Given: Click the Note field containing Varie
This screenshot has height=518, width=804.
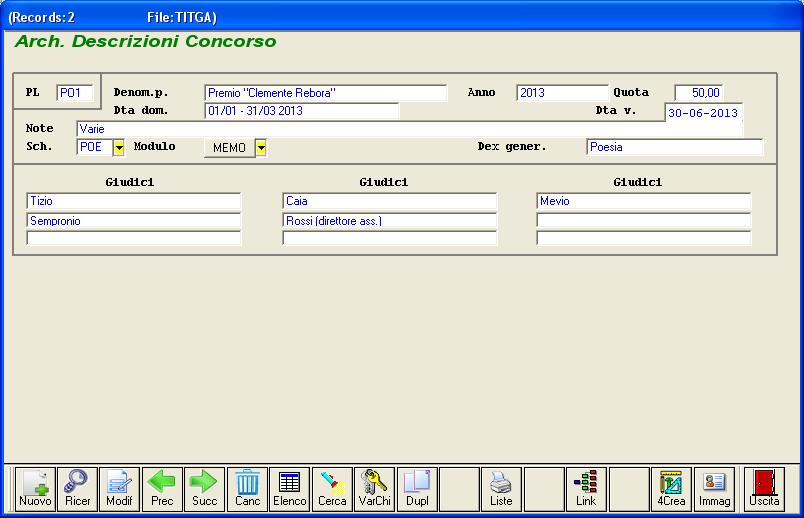Looking at the screenshot, I should [409, 129].
